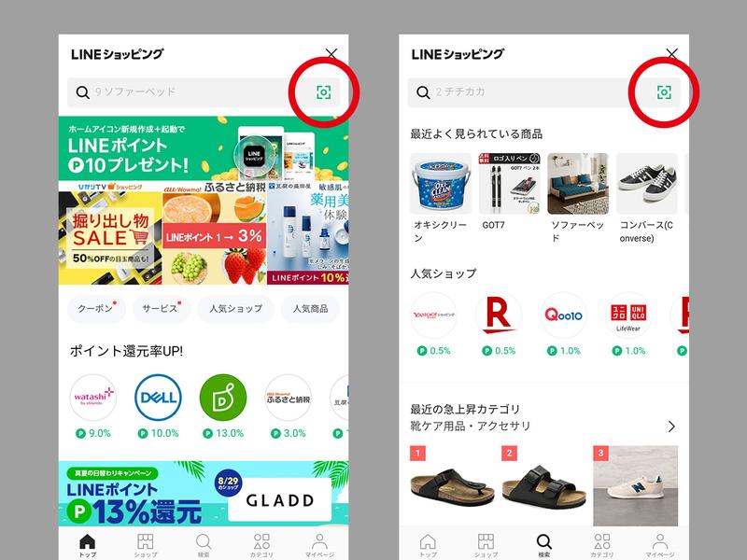747x560 pixels.
Task: Expand 靴ケア用品・アクセサリ category with chevron
Action: pos(671,427)
